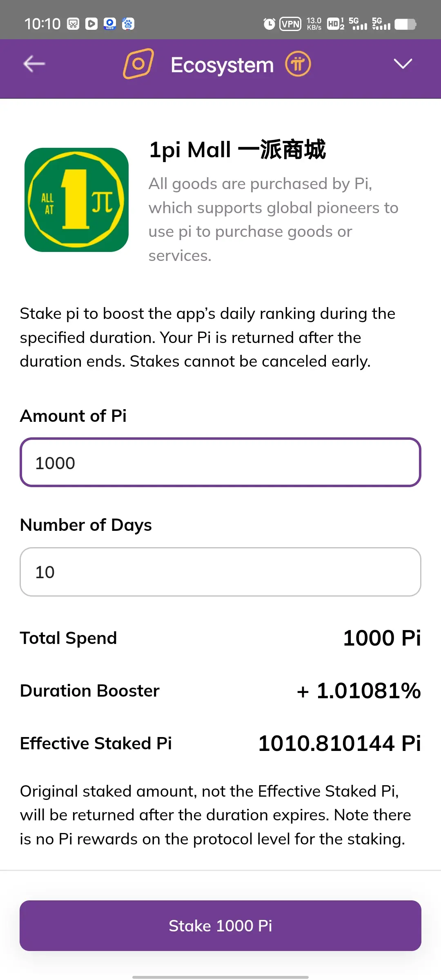The height and width of the screenshot is (980, 441).
Task: Tap the play-button notification icon
Action: 91,24
